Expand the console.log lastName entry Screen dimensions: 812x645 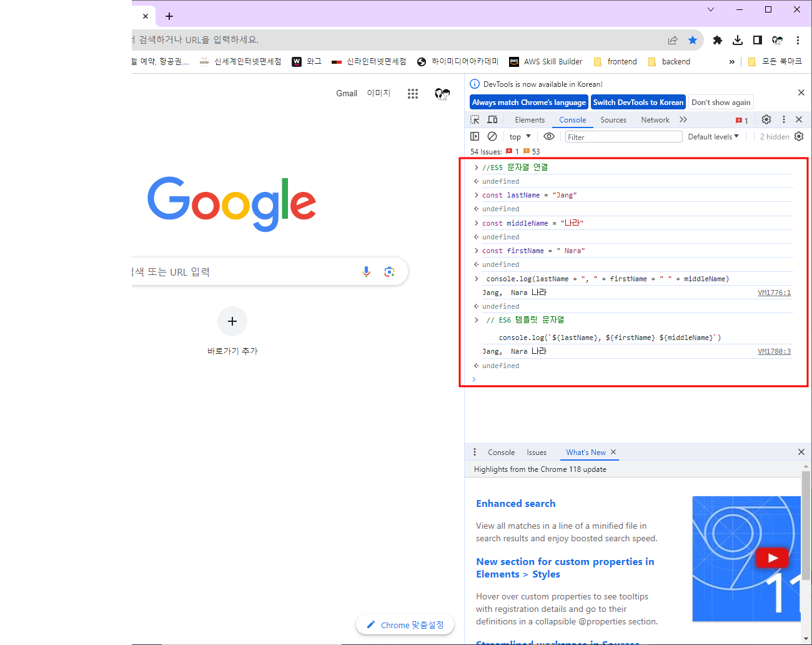point(477,279)
